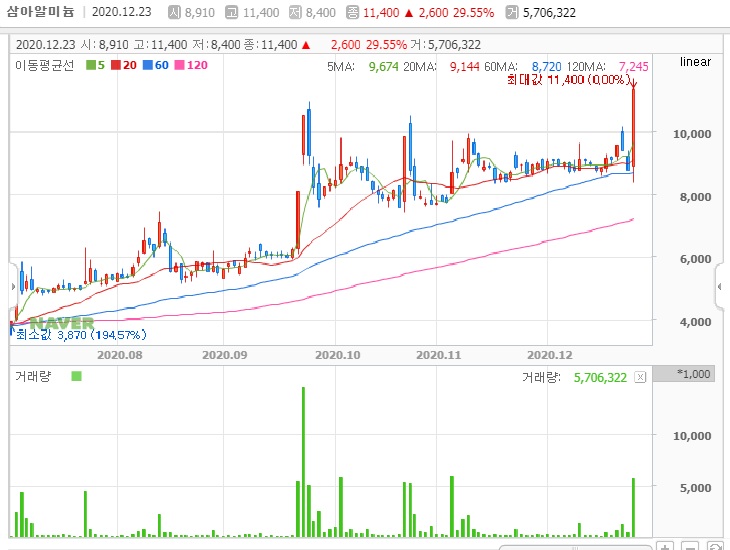
Task: Click the 2020.10 date axis label
Action: click(x=338, y=355)
